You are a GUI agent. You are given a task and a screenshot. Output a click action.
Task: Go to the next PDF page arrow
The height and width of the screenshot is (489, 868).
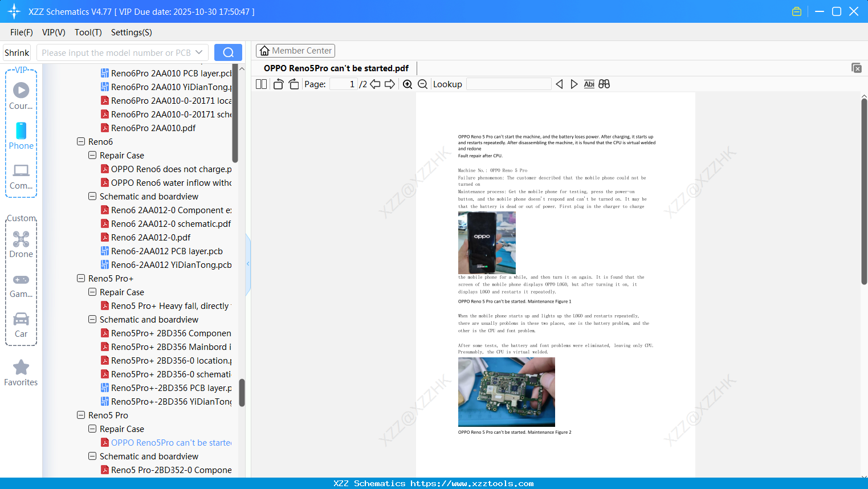(x=390, y=84)
